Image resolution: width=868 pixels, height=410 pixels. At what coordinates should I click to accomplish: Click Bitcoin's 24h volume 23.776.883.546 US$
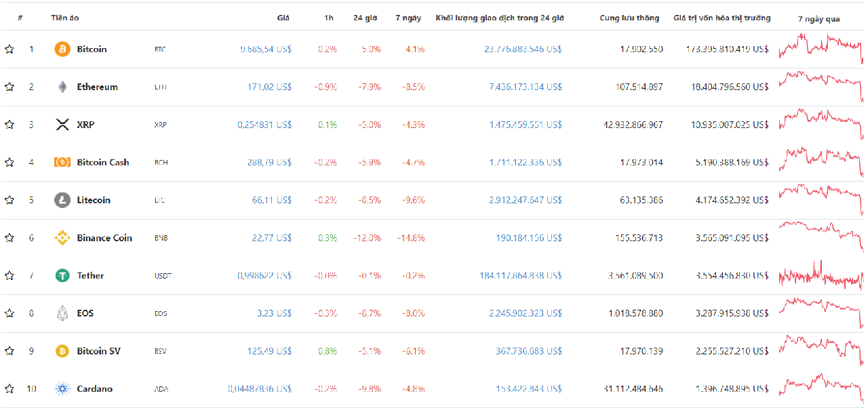(x=524, y=49)
